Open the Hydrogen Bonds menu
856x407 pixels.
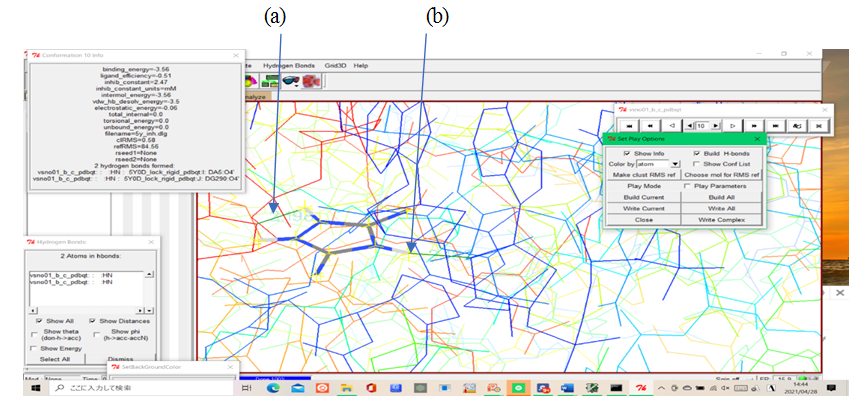(290, 65)
